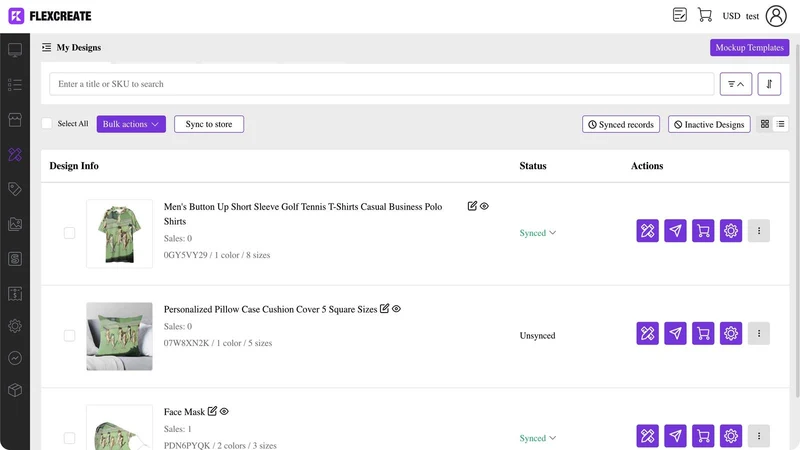Viewport: 800px width, 450px height.
Task: Open settings gear for Face Mask
Action: click(x=731, y=436)
